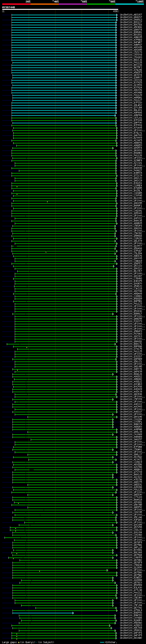Select the UniRef100_P41128 label
This screenshot has height=644, width=146.
pos(131,63)
